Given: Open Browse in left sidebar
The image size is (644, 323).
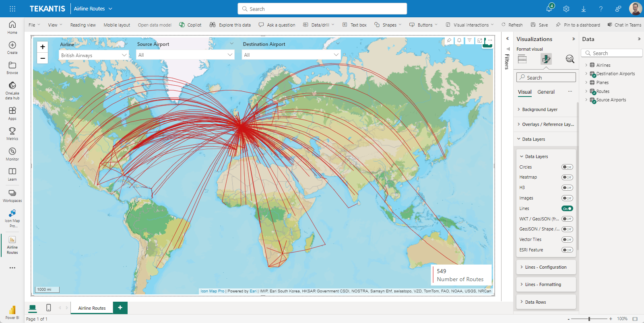Looking at the screenshot, I should click(12, 68).
